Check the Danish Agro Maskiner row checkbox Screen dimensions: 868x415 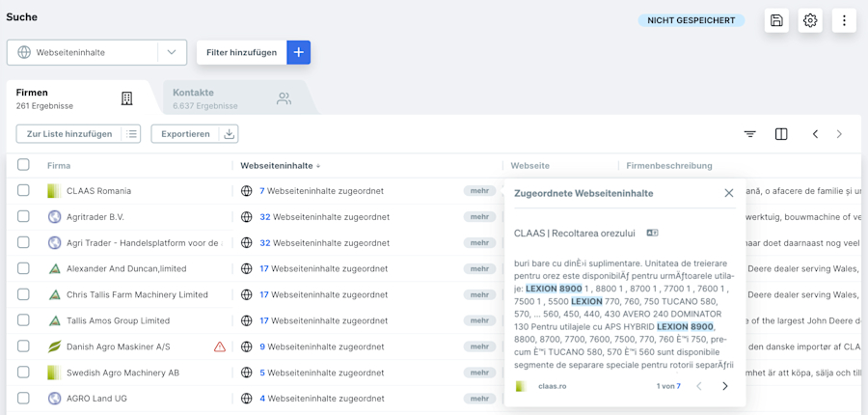(x=23, y=346)
